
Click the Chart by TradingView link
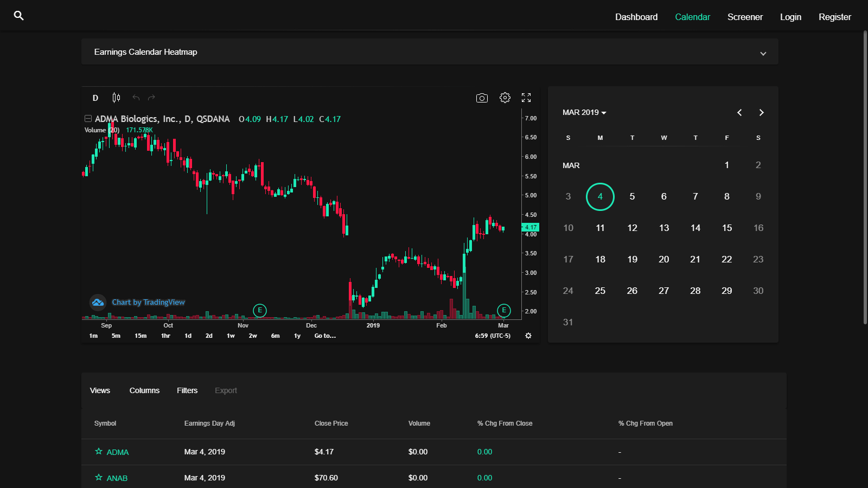point(149,302)
